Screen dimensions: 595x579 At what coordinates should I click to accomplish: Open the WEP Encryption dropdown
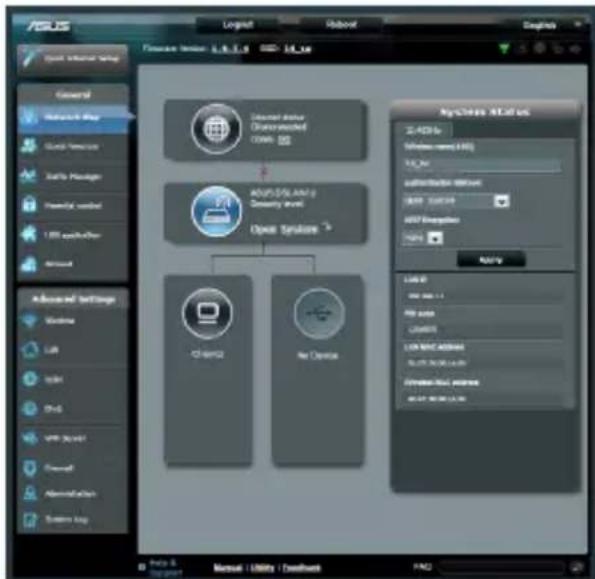tap(423, 238)
